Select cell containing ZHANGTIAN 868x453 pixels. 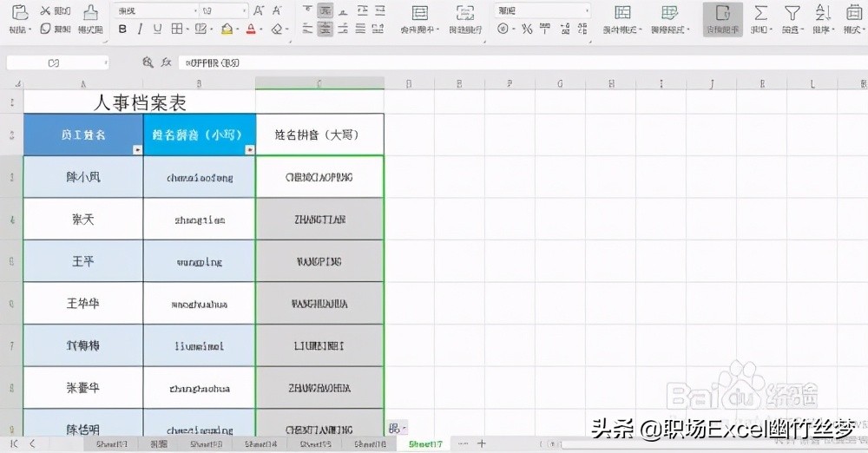click(320, 220)
